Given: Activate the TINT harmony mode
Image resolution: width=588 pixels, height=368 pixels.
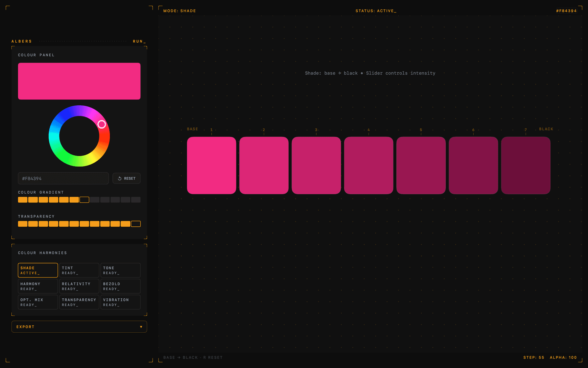Looking at the screenshot, I should tap(79, 270).
